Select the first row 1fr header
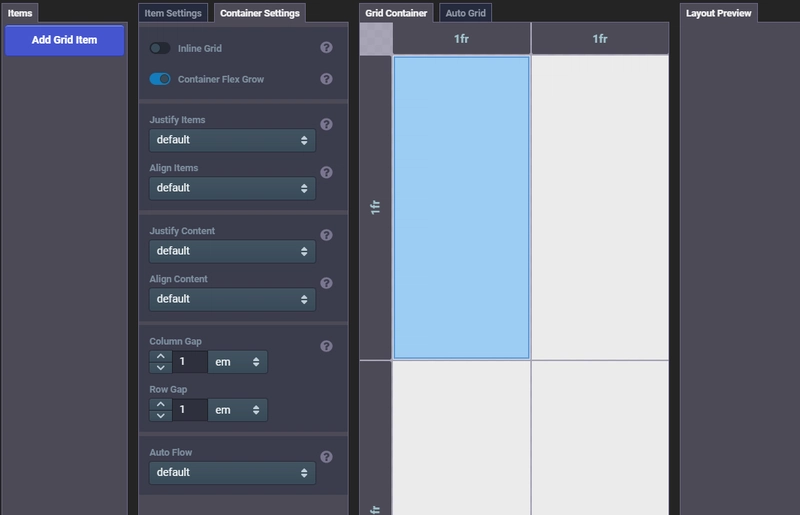The image size is (800, 515). 376,207
